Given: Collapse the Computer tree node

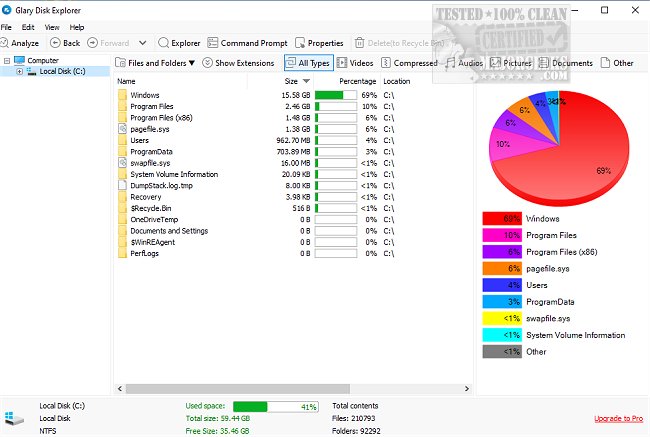Looking at the screenshot, I should 7,61.
